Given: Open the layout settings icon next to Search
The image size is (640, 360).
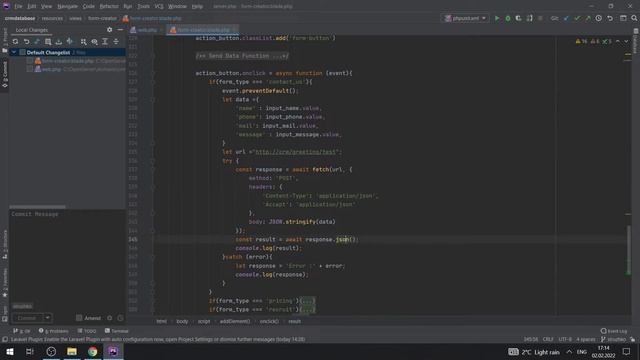Looking at the screenshot, I should point(623,18).
